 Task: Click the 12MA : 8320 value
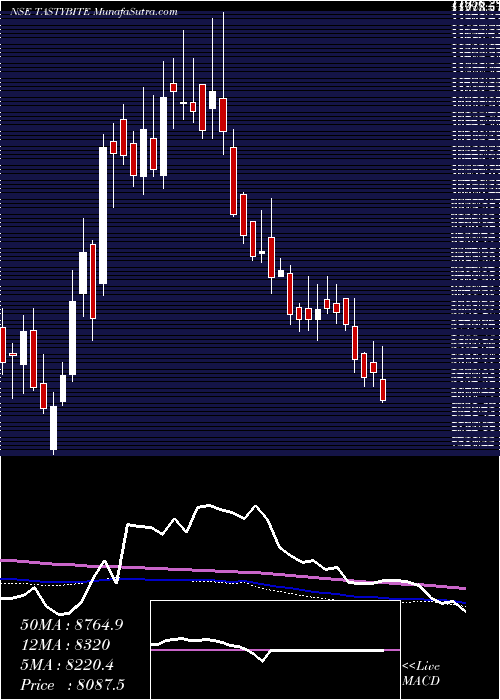[65, 646]
